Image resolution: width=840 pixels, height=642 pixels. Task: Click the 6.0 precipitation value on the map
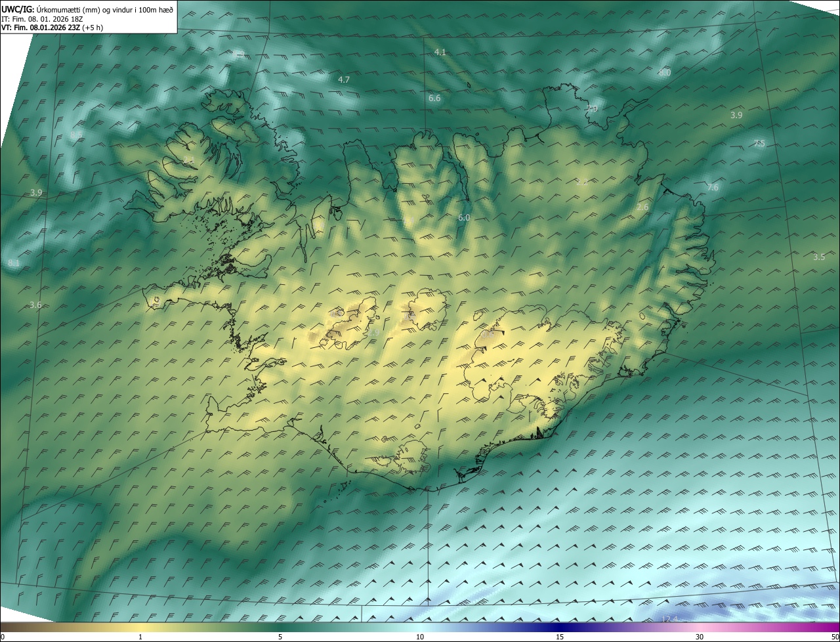point(464,217)
